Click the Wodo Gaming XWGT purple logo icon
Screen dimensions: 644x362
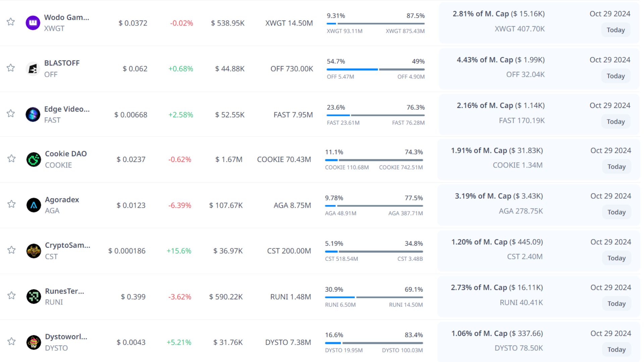33,23
